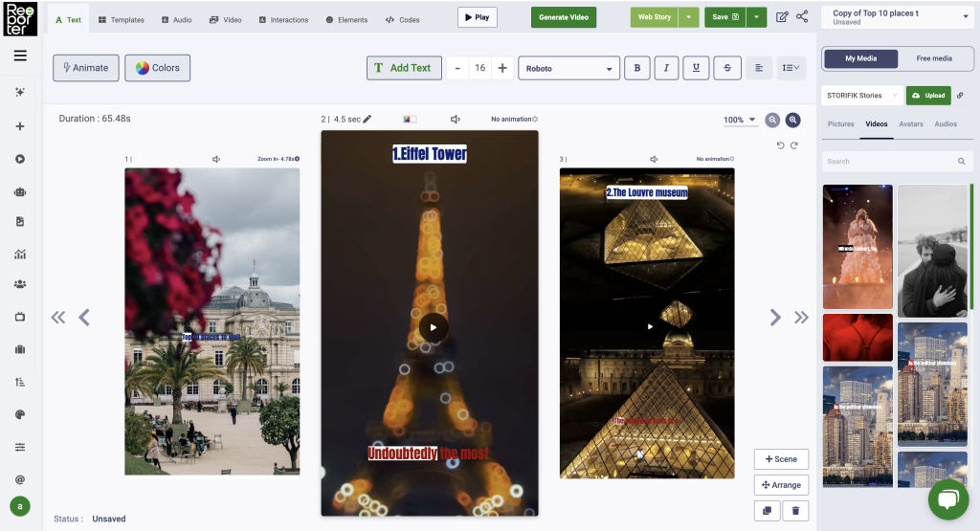Mute audio on scene 1
980x531 pixels.
[216, 159]
